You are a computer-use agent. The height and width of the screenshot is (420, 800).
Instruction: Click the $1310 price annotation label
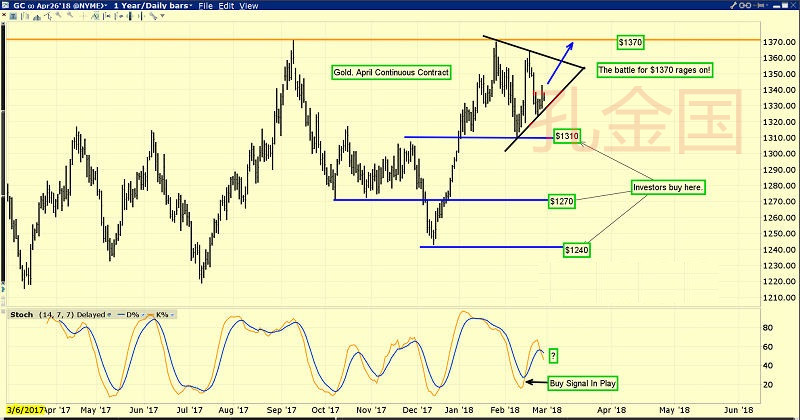[x=567, y=136]
